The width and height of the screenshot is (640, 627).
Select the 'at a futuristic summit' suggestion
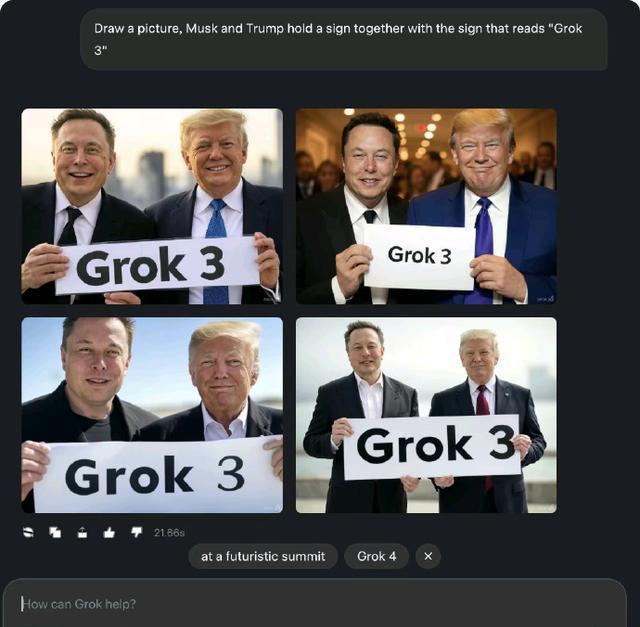[263, 556]
